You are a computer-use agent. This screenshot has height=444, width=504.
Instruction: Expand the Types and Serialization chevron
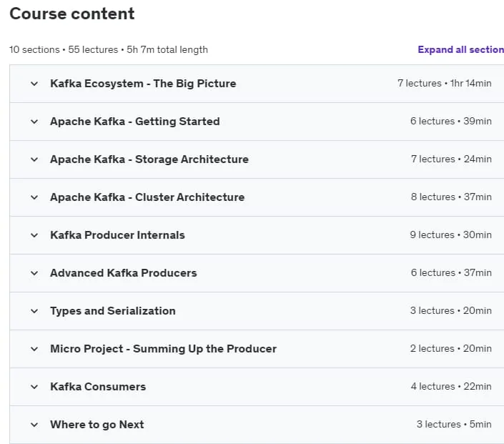coord(34,311)
